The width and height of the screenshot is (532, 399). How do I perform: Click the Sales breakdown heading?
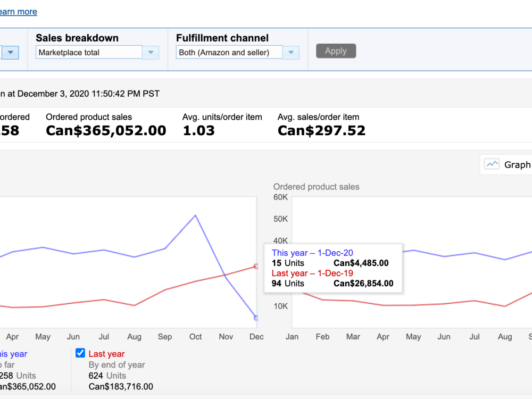77,38
